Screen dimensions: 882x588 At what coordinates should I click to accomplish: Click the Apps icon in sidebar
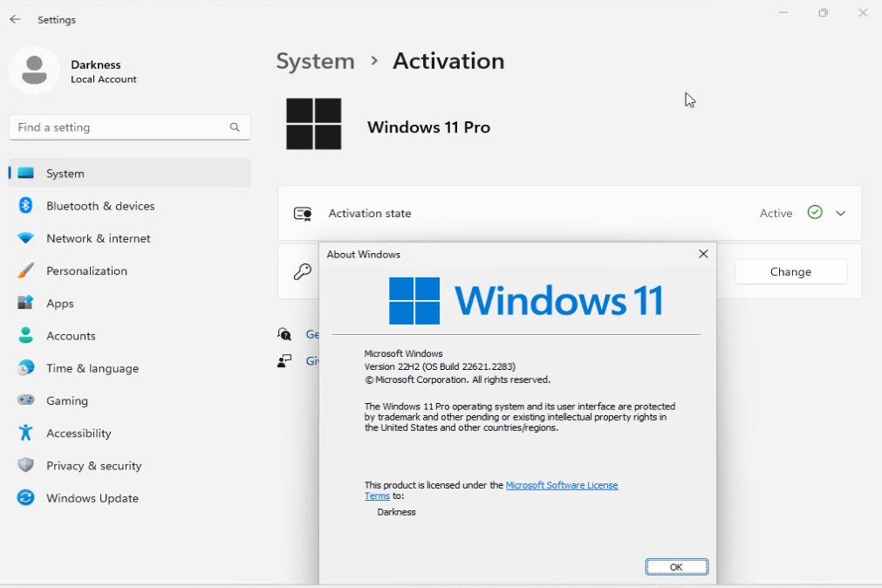[25, 303]
